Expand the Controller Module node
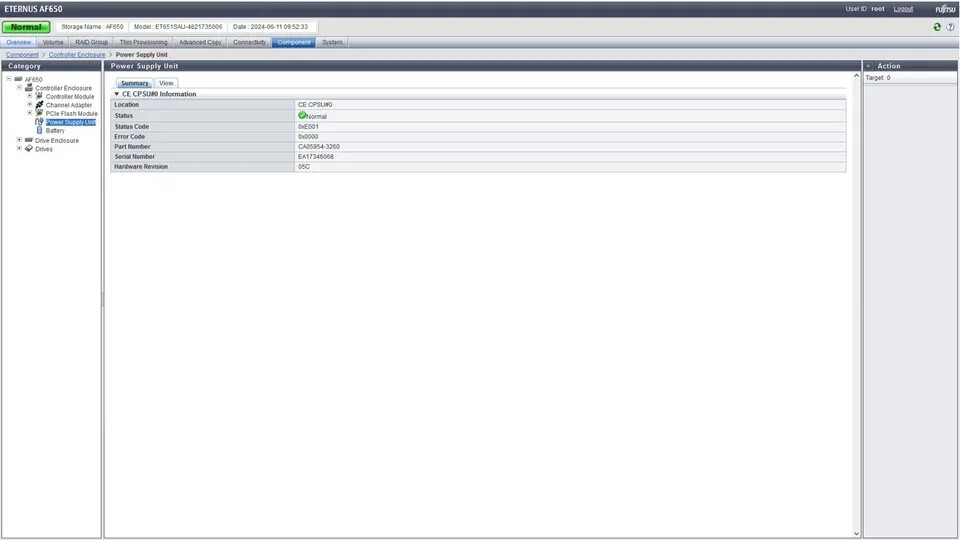This screenshot has width=960, height=540. (x=30, y=96)
